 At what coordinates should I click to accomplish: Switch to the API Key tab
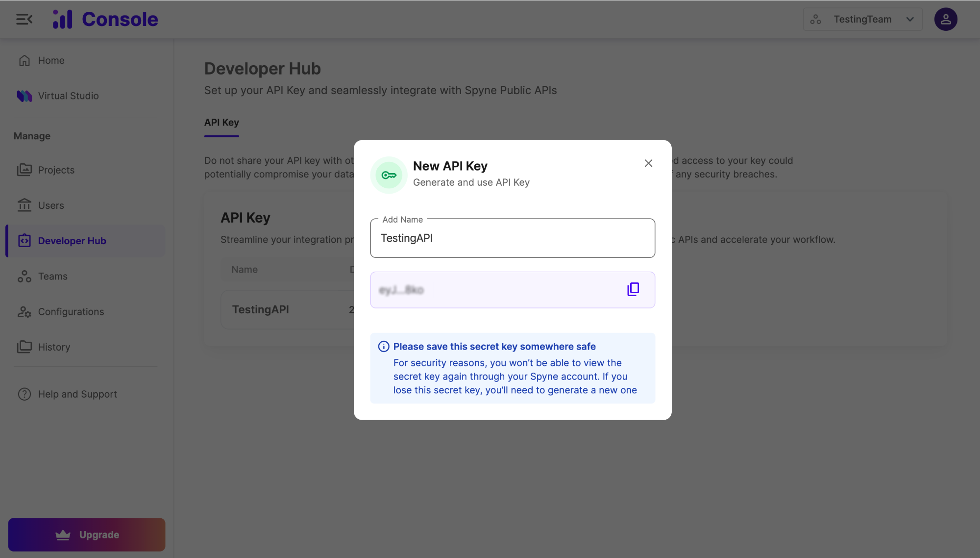tap(221, 123)
